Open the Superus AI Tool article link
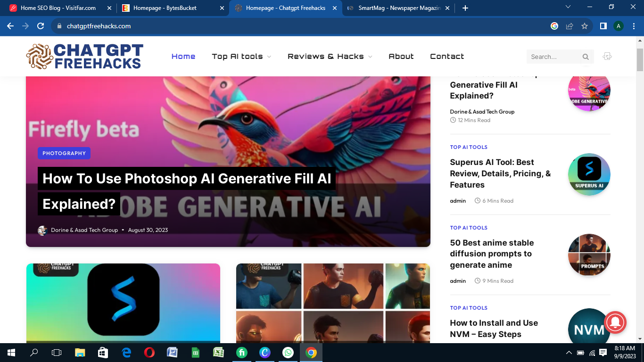This screenshot has height=362, width=644. (500, 173)
